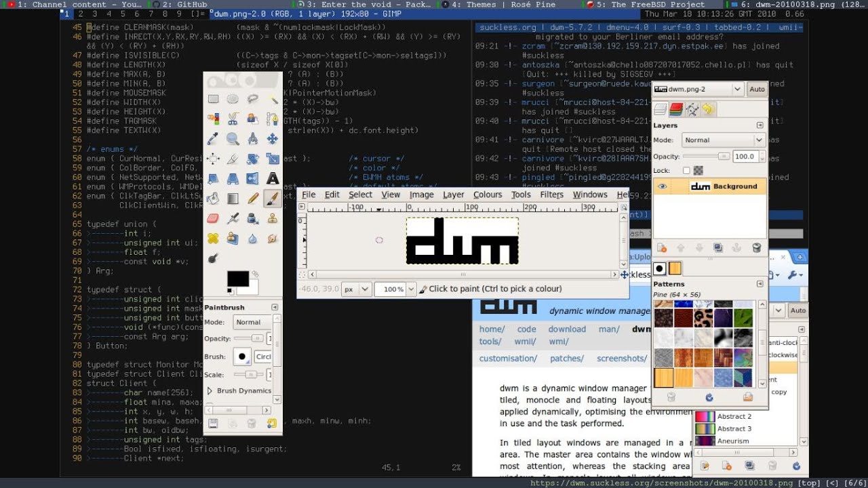This screenshot has height=488, width=868.
Task: Pick the Heal tool
Action: [x=213, y=239]
